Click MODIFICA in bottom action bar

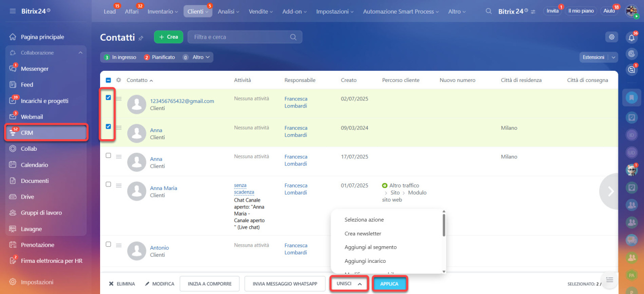pos(159,284)
